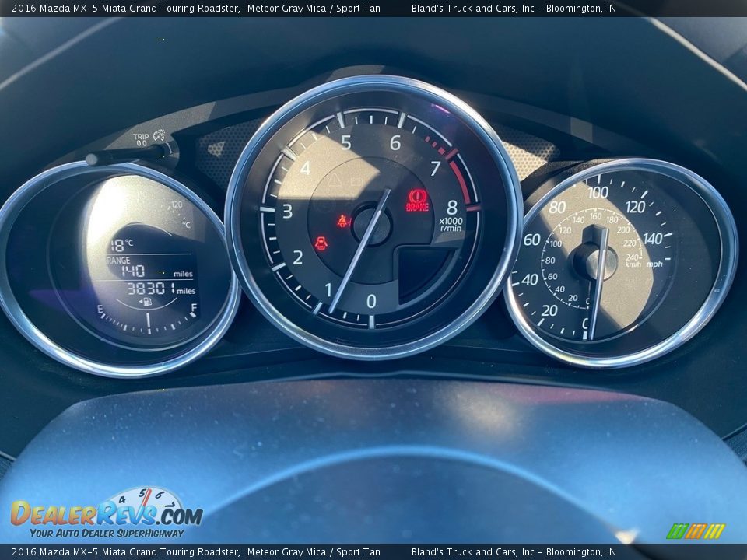747x560 pixels.
Task: Click the speedometer outer 100 mph mark
Action: [598, 192]
